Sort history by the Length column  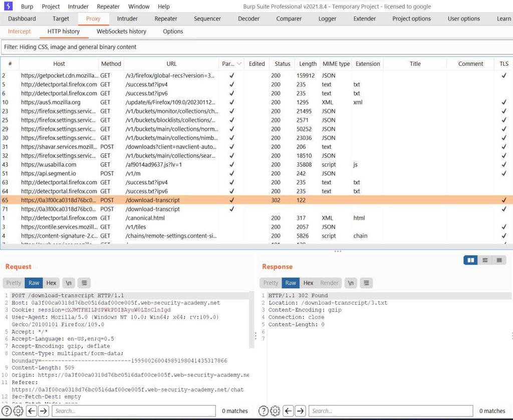click(308, 64)
